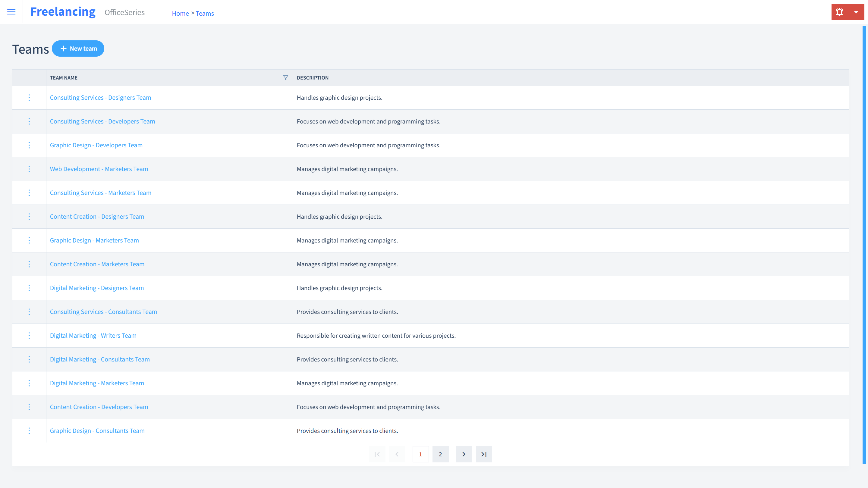Click the Teams breadcrumb item
This screenshot has width=868, height=488.
pyautogui.click(x=204, y=13)
